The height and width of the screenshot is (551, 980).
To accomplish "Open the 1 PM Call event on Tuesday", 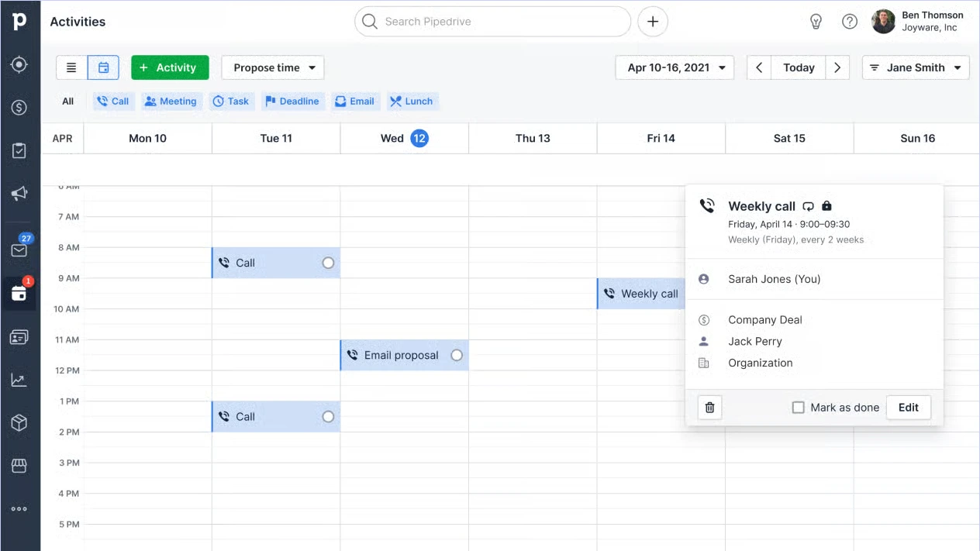I will (x=275, y=417).
